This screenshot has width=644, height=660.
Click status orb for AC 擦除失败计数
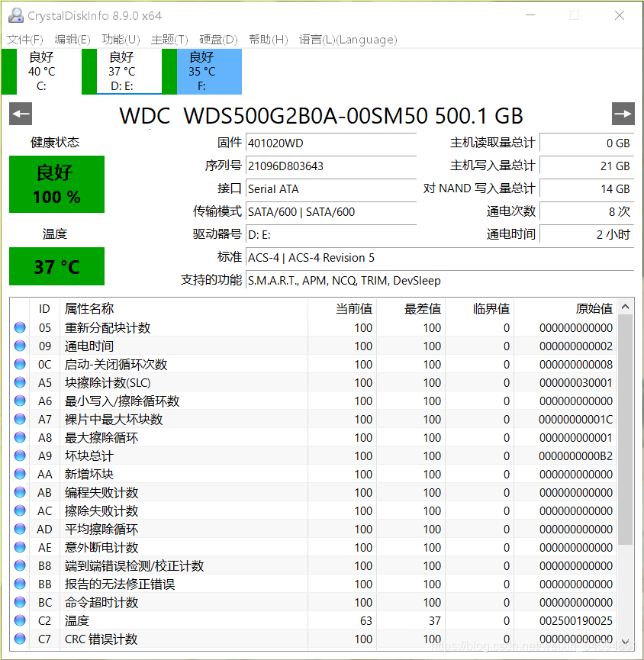point(20,510)
